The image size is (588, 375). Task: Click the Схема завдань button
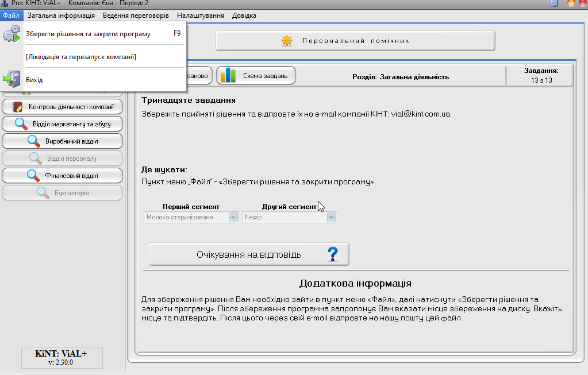click(256, 76)
